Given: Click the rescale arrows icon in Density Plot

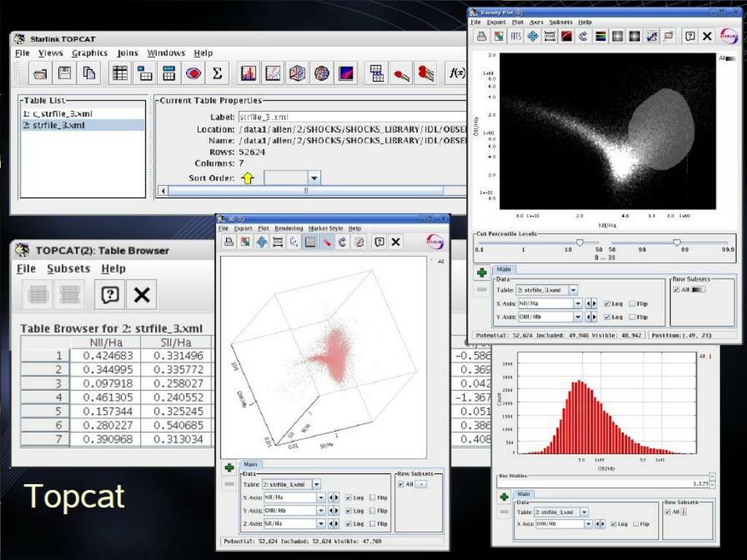Looking at the screenshot, I should point(533,36).
